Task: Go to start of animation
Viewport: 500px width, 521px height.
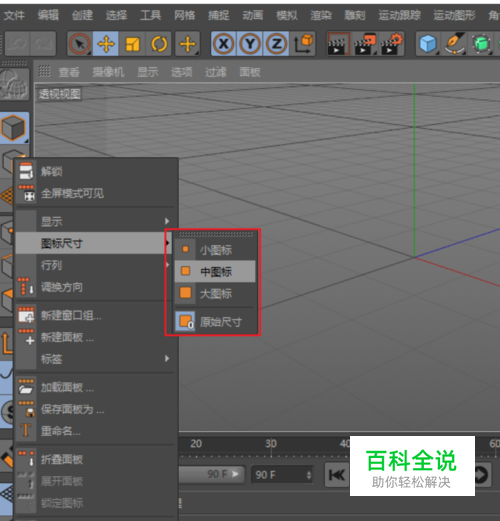Action: (x=337, y=475)
